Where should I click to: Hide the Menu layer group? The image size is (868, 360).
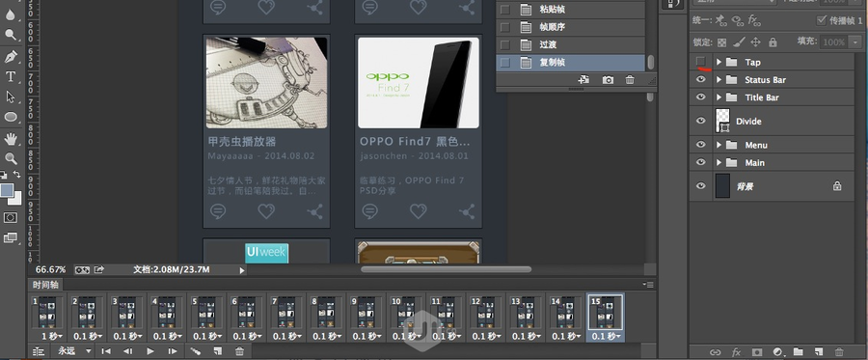[x=701, y=145]
